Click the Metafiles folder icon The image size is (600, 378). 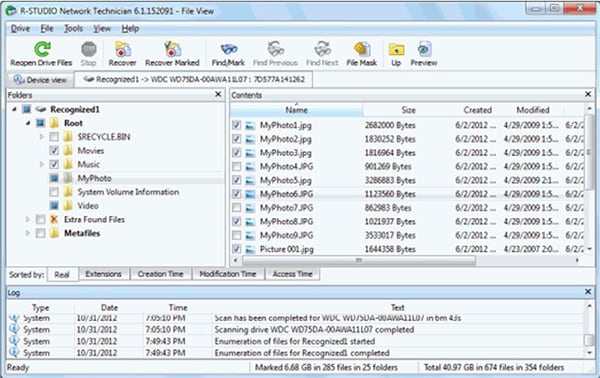tap(54, 233)
